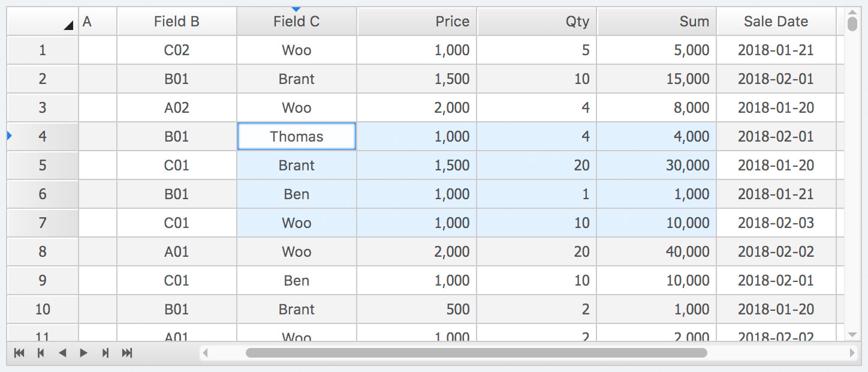Click the Field B column header
This screenshot has height=372, width=868.
coord(177,22)
